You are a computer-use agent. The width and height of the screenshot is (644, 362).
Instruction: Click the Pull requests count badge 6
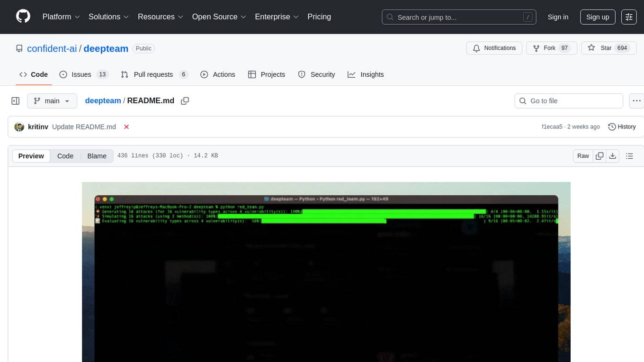184,74
